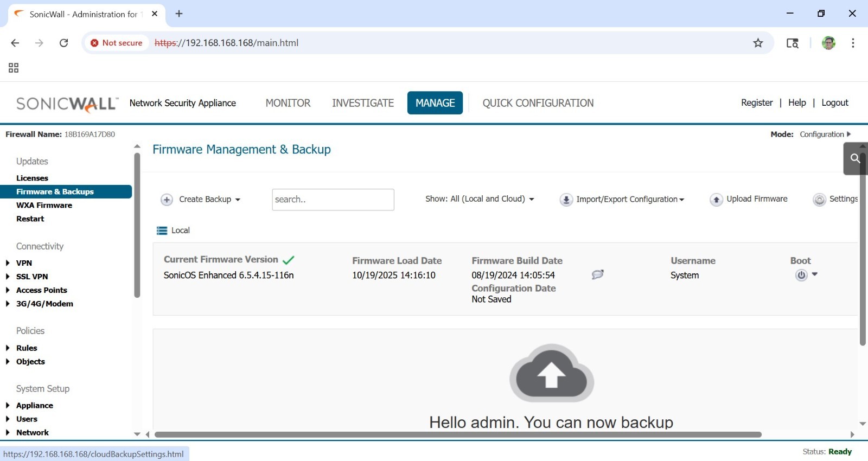The height and width of the screenshot is (461, 868).
Task: Click the browser back arrow
Action: 15,43
